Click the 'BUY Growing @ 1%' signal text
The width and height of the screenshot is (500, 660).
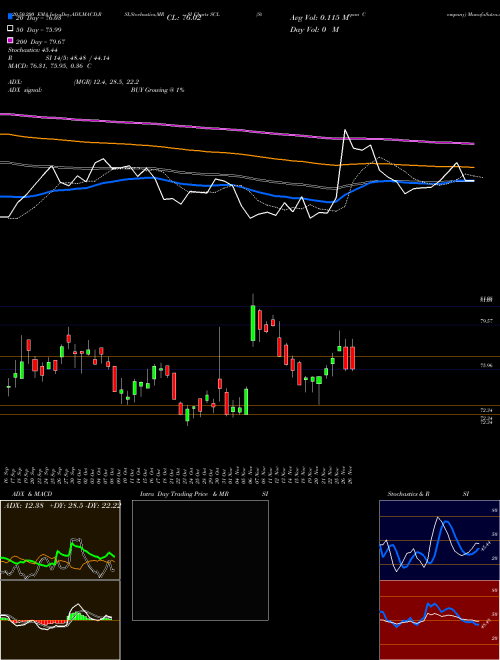pos(157,90)
